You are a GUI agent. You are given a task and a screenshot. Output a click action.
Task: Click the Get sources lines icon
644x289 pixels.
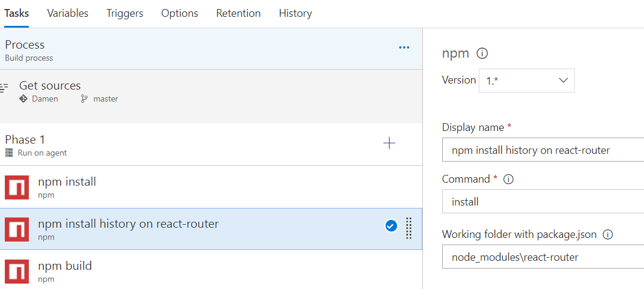point(4,88)
